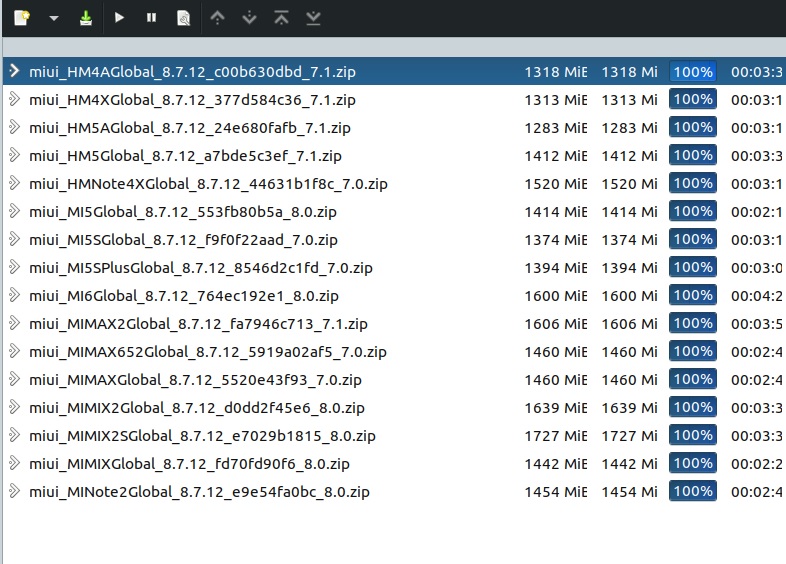This screenshot has width=786, height=564.
Task: Select miui_HM5AGlobal_8.7.12_24e680fafb_7.1.zip file
Action: (x=190, y=128)
